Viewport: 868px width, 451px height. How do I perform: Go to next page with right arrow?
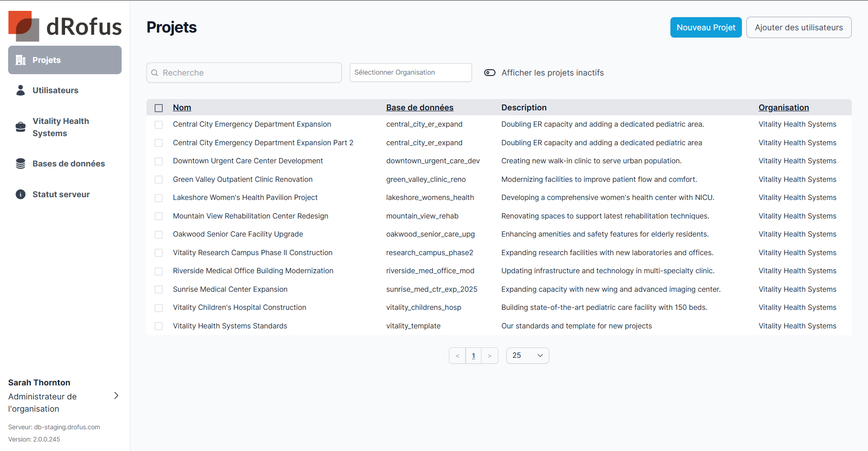click(x=489, y=356)
